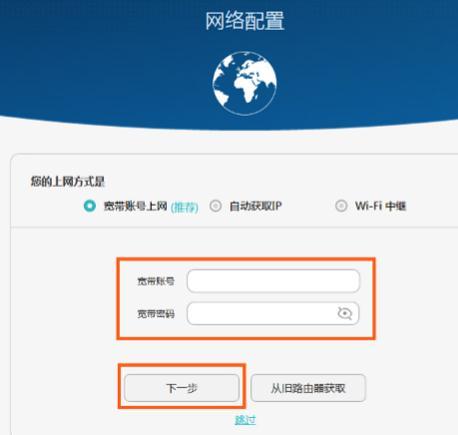Open the 跳过 skip link

click(x=245, y=420)
